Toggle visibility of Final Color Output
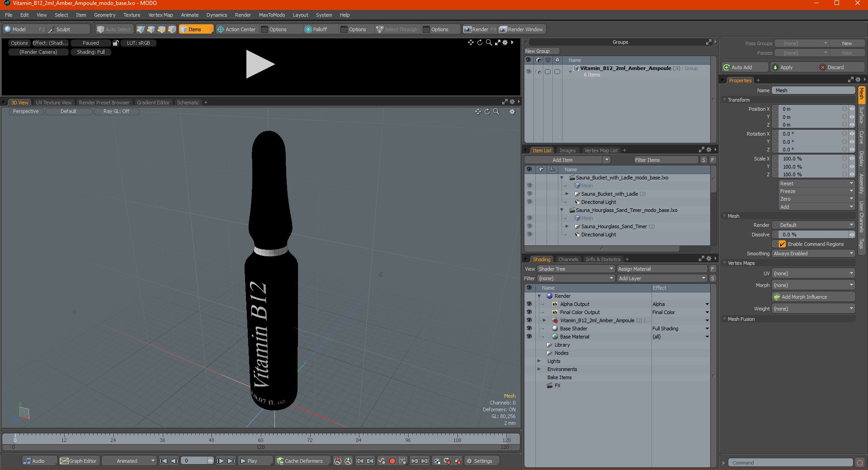Screen dimensions: 868x470 529,312
